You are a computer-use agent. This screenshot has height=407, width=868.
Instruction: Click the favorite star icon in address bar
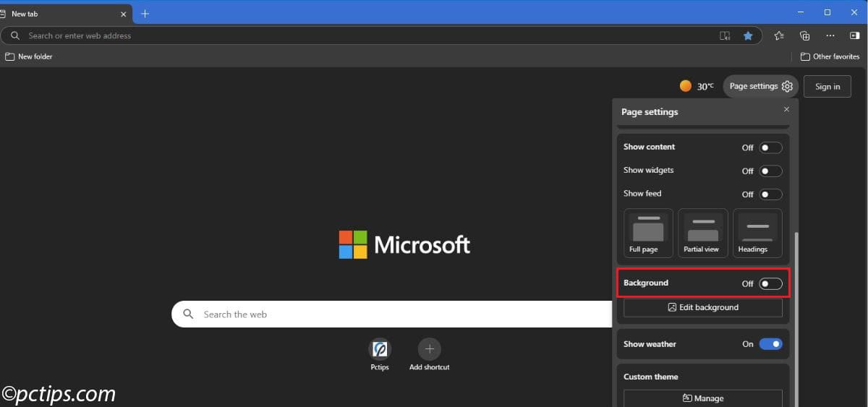pos(748,35)
